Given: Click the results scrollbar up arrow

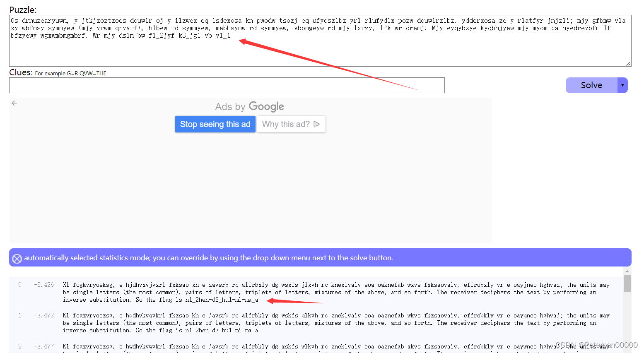Looking at the screenshot, I should pyautogui.click(x=627, y=271).
